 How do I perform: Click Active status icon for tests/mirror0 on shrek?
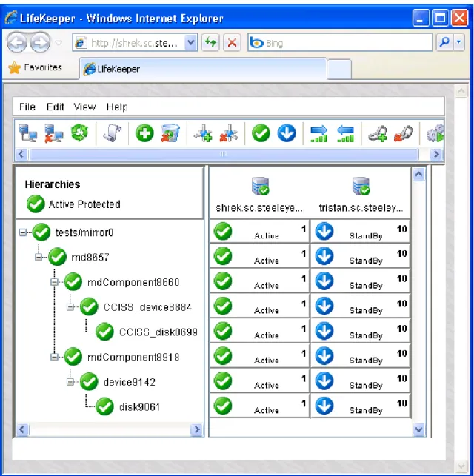[x=223, y=231]
